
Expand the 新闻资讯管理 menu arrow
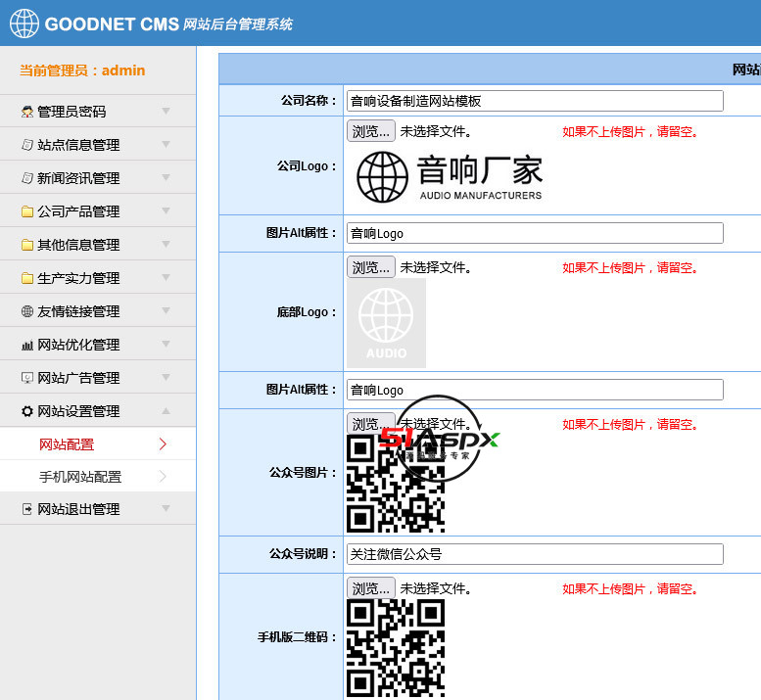pyautogui.click(x=166, y=177)
